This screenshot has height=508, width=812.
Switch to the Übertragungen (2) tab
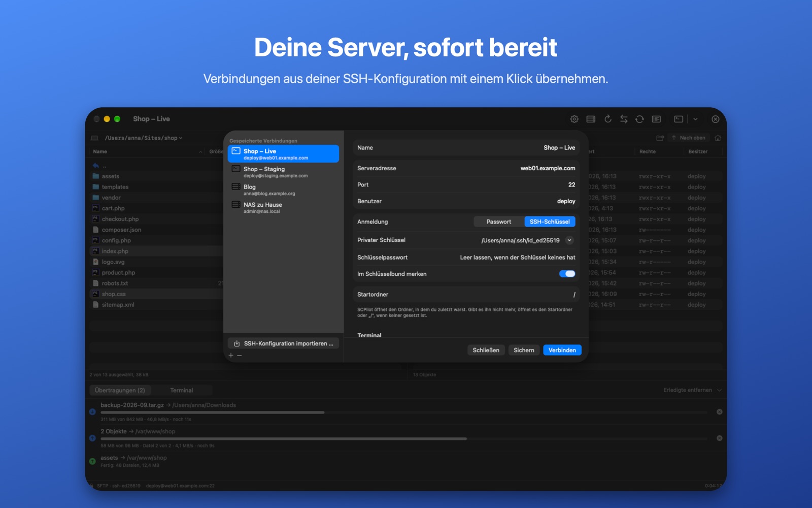pyautogui.click(x=120, y=390)
